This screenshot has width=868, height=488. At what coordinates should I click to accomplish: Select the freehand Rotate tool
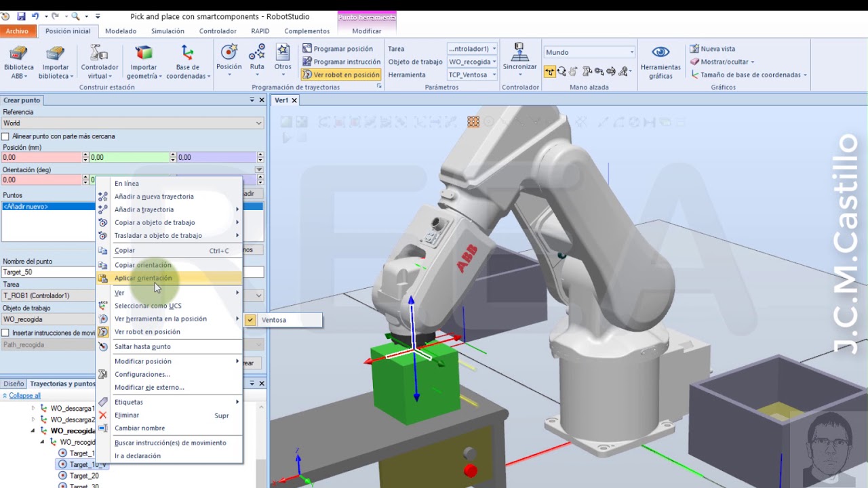click(561, 71)
